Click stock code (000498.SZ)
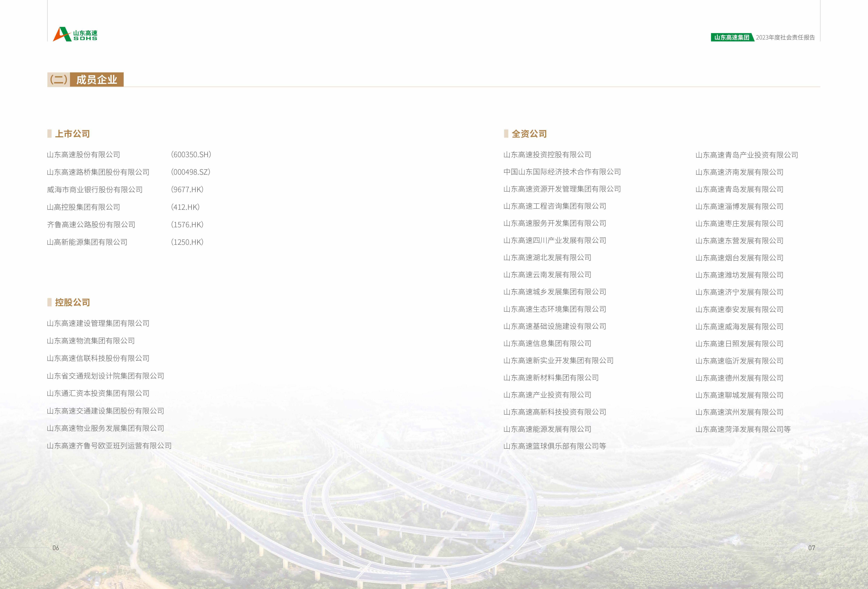Screen dimensions: 868x589 click(x=191, y=172)
